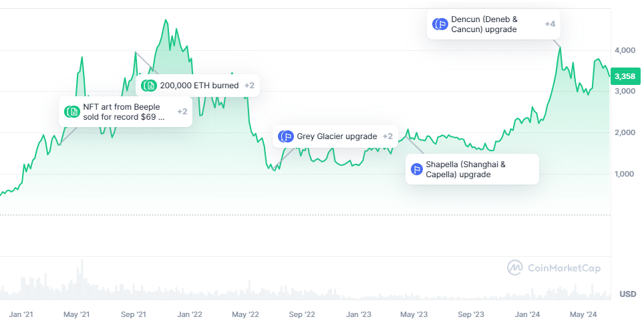Image resolution: width=644 pixels, height=329 pixels.
Task: Click the green 3,358 current price tag
Action: [x=627, y=76]
